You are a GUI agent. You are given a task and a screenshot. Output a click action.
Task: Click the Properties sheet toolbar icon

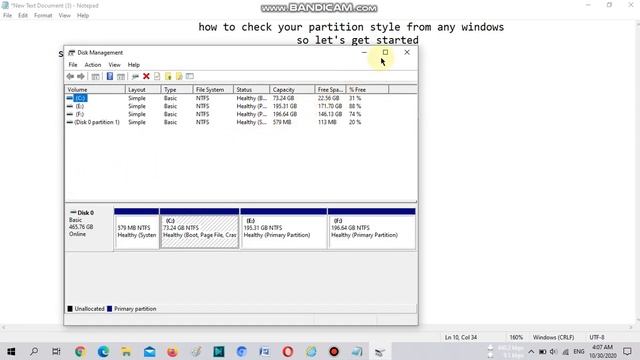point(157,76)
